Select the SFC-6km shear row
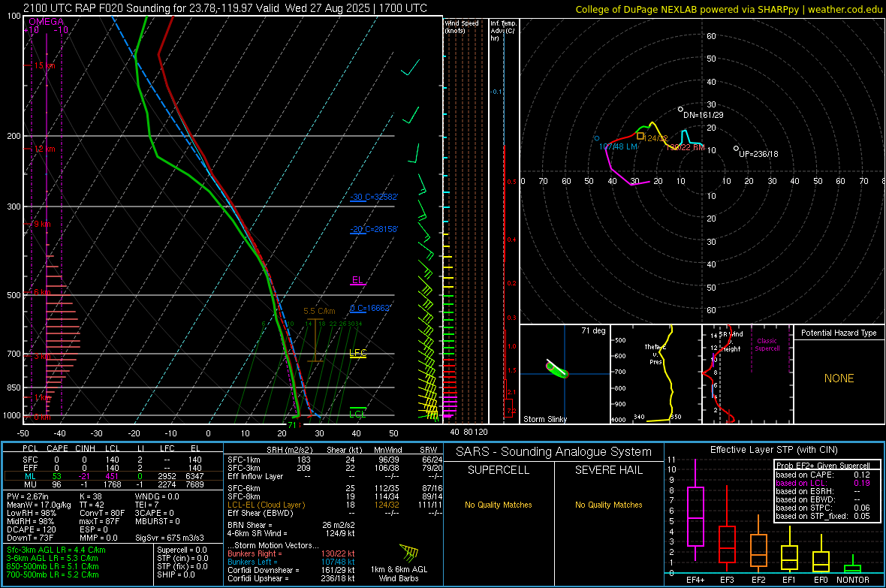Screen dimensions: 886x588 pyautogui.click(x=335, y=488)
